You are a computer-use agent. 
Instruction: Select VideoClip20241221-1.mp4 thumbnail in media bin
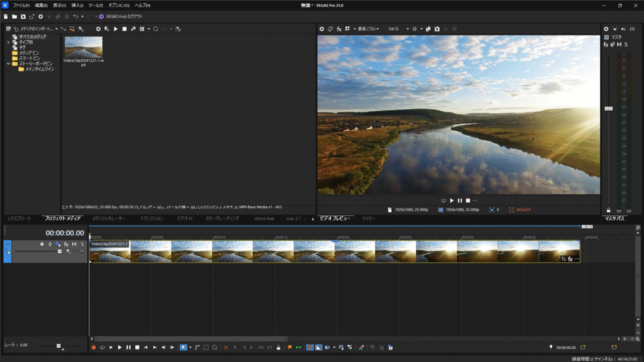[83, 47]
